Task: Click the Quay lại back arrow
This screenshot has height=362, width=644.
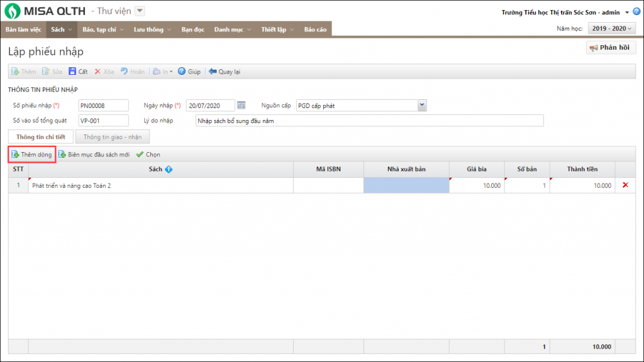Action: coord(213,72)
